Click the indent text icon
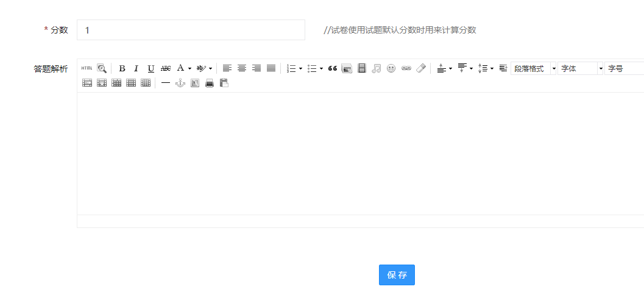Viewport: 644px width, 292px height. pyautogui.click(x=503, y=68)
